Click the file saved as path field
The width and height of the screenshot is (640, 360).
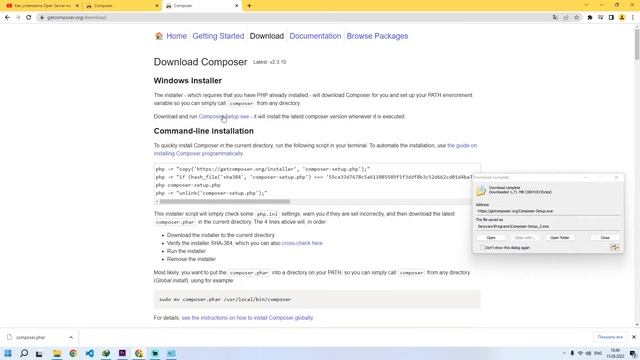click(548, 226)
